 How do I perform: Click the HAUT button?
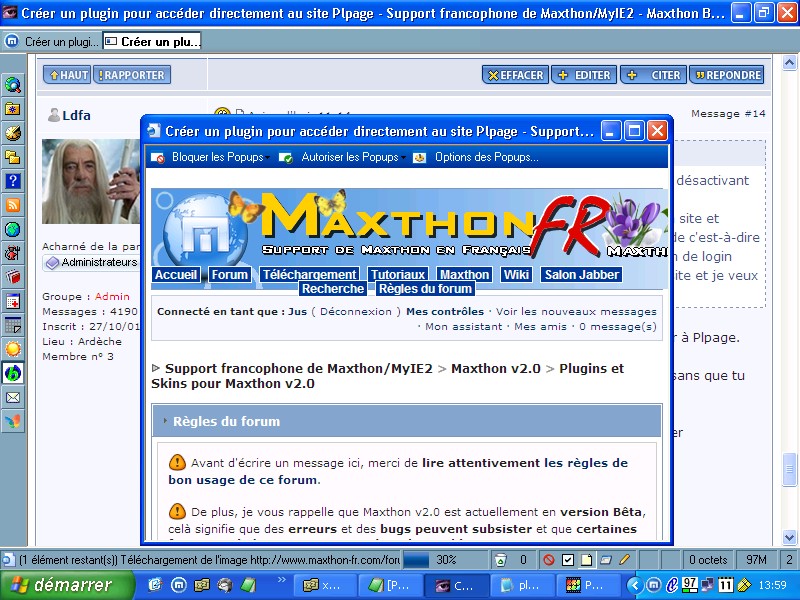point(67,75)
